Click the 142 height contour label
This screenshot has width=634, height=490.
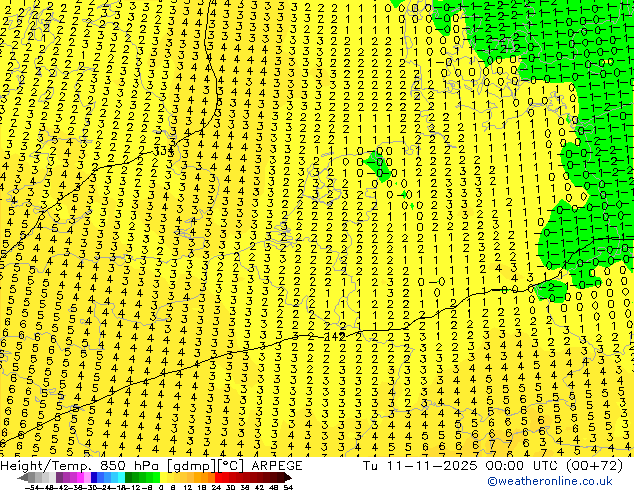pyautogui.click(x=335, y=336)
